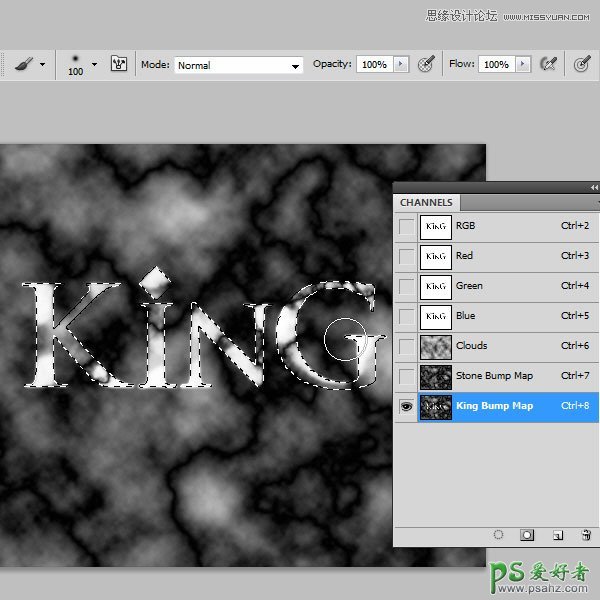Load channel as selection icon
This screenshot has height=600, width=600.
(x=498, y=535)
